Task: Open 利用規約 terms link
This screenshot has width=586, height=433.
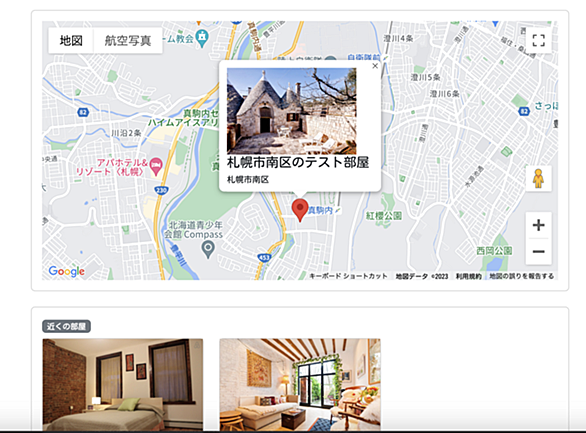Action: click(469, 276)
